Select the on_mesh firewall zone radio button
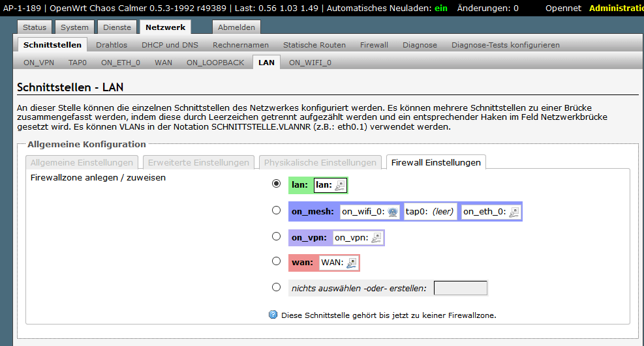This screenshot has width=644, height=346. 277,210
